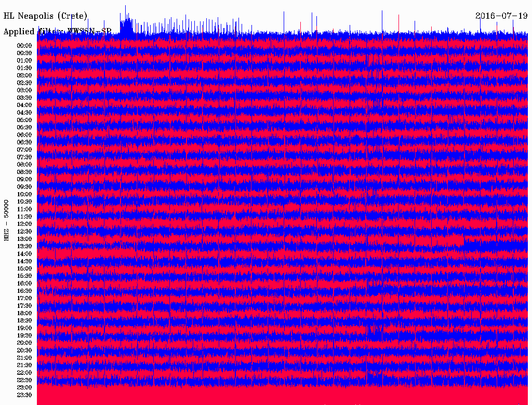Click the '21:00' time label
This screenshot has width=532, height=405.
tap(24, 358)
